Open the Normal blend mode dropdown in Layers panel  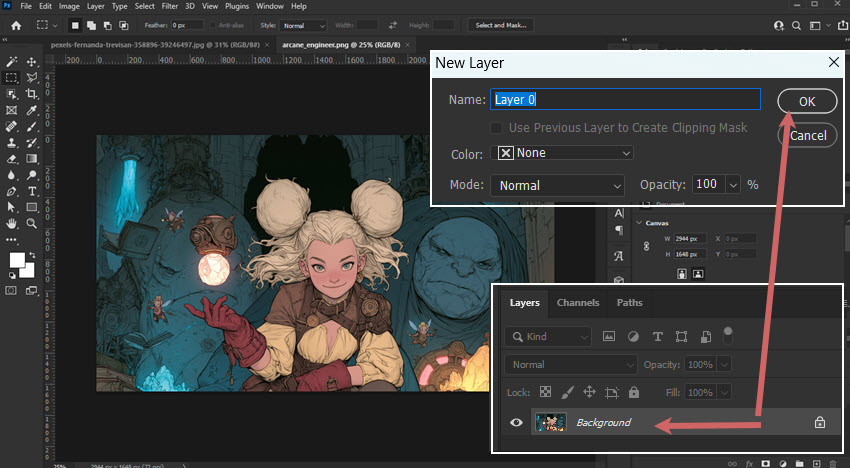571,365
